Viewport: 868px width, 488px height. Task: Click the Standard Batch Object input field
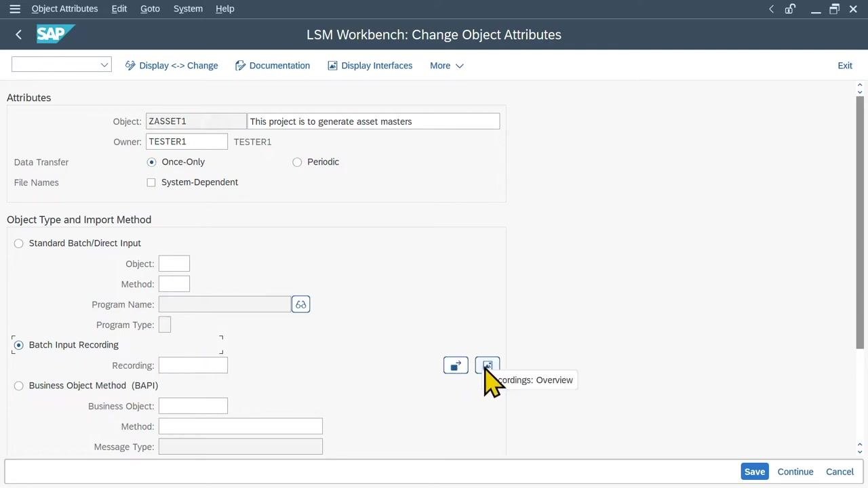pos(174,264)
